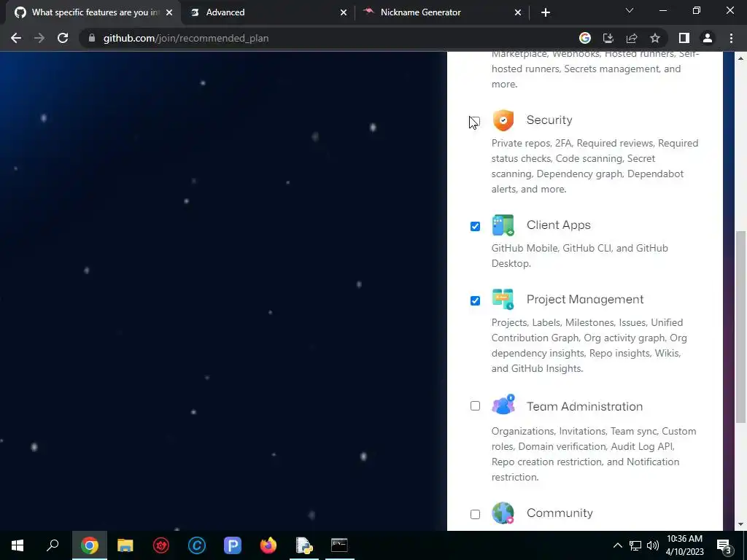
Task: Toggle the browser side panel
Action: click(x=684, y=38)
